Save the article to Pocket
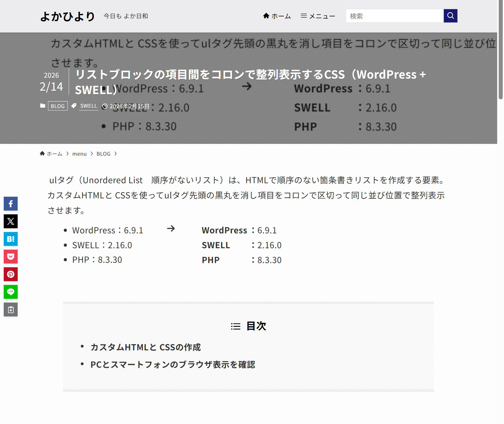Screen dimensions: 504x424 click(x=11, y=257)
